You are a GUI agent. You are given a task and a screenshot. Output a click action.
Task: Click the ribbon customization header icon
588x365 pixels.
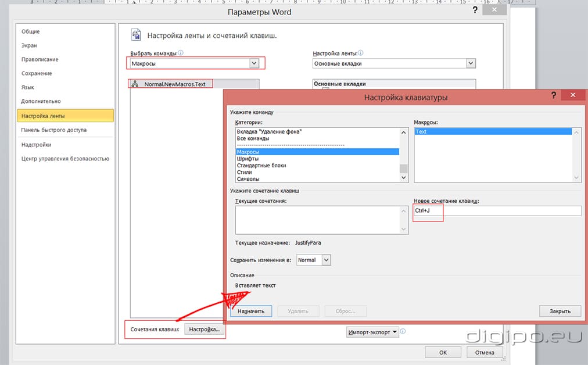[x=136, y=34]
